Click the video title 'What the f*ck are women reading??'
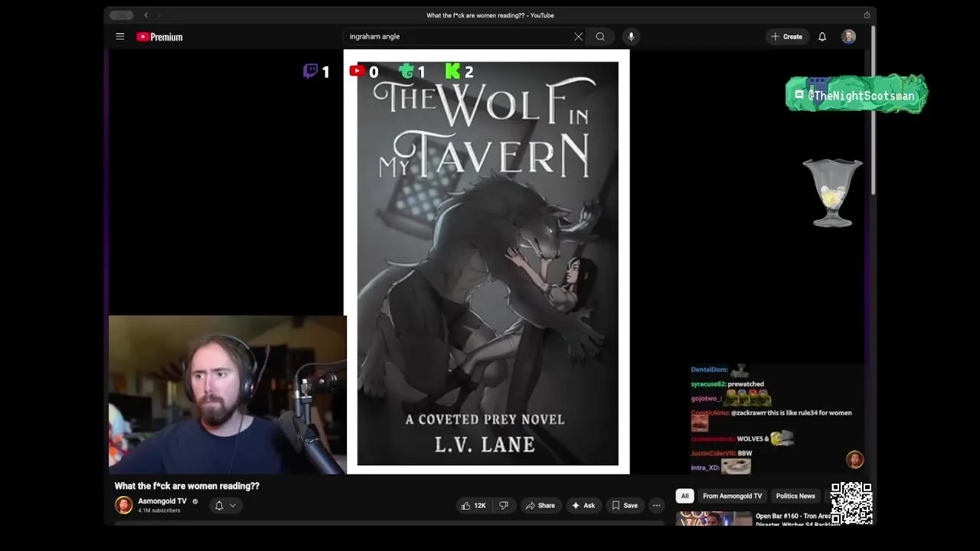This screenshot has width=980, height=551. pos(187,486)
